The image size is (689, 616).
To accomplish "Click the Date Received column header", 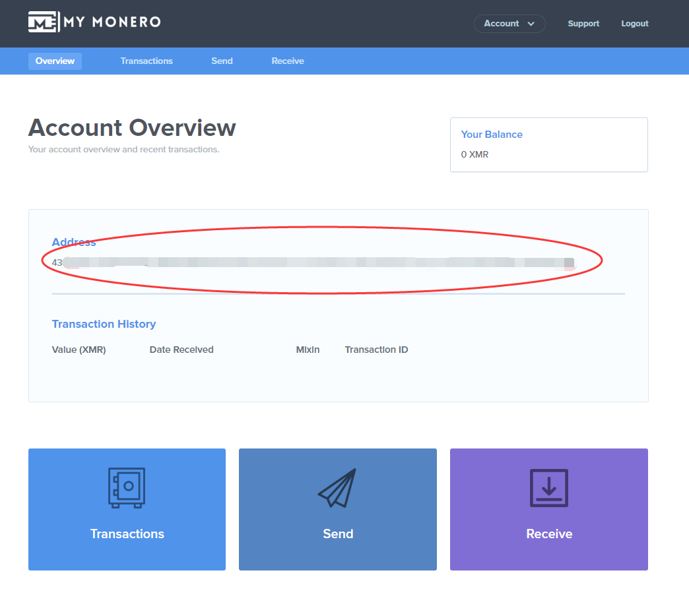I will 181,350.
